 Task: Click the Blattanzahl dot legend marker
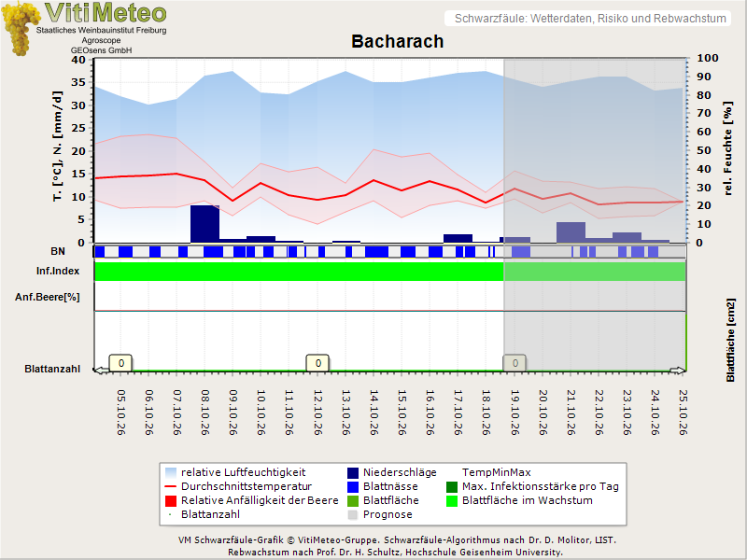tap(171, 514)
